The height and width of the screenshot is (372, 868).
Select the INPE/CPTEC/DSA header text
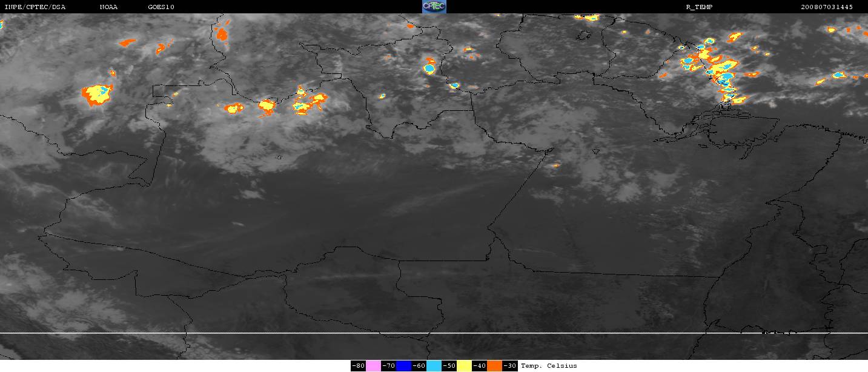point(35,7)
